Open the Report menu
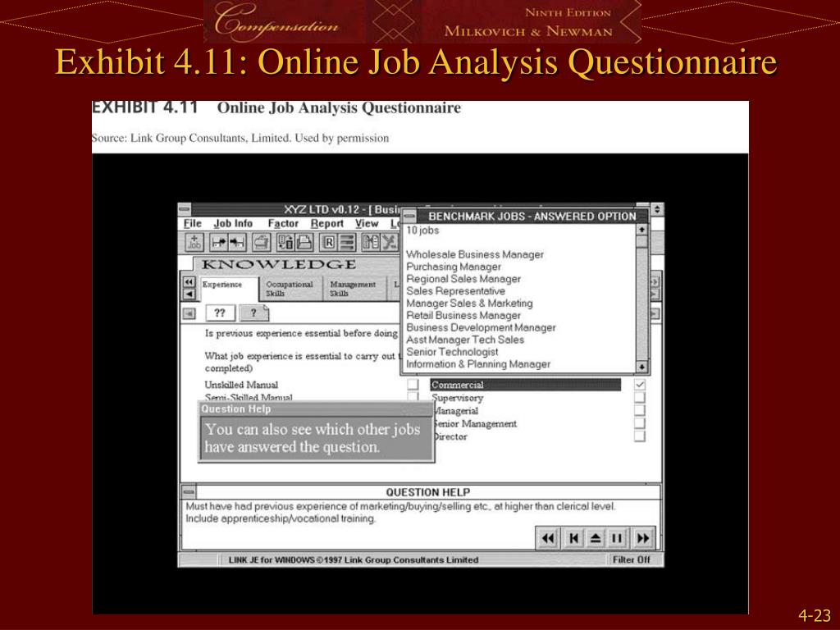The width and height of the screenshot is (840, 630). tap(326, 223)
